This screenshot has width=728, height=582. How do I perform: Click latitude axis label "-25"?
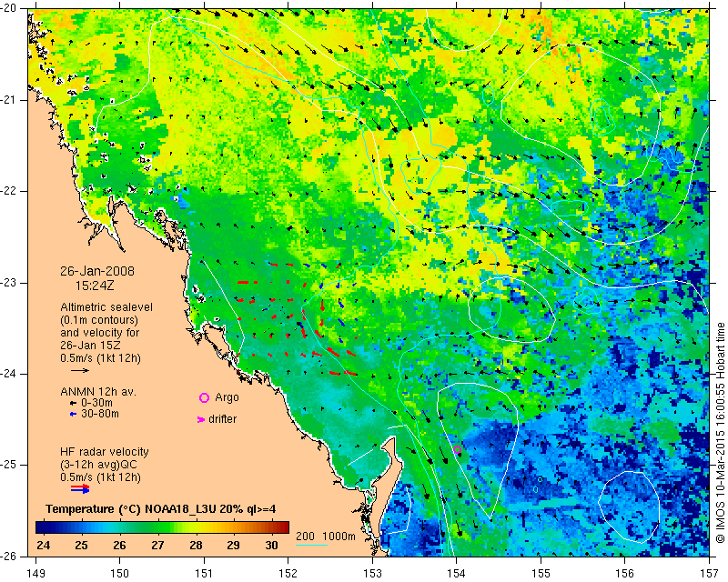(x=9, y=465)
